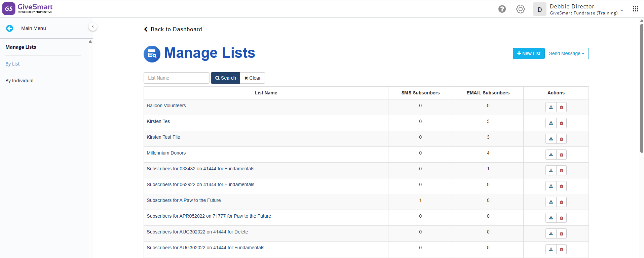Click the List Name column header
Viewport: 644px width, 258px height.
pyautogui.click(x=266, y=93)
